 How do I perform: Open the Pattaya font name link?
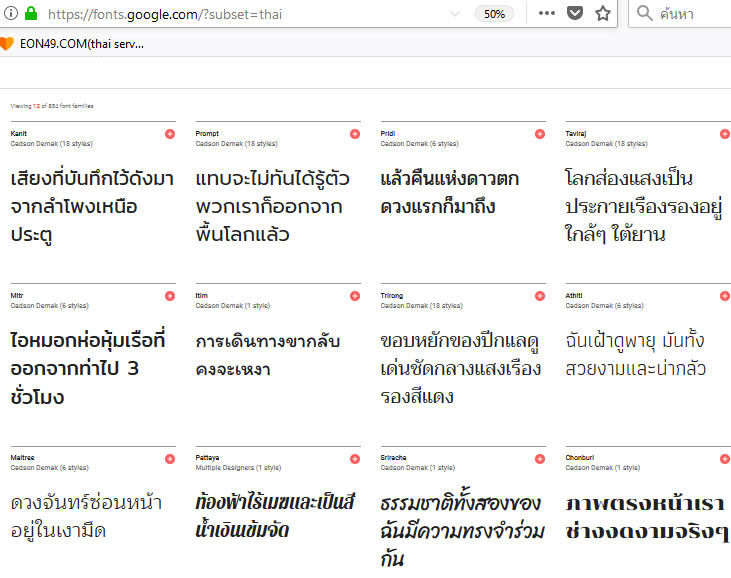point(207,458)
